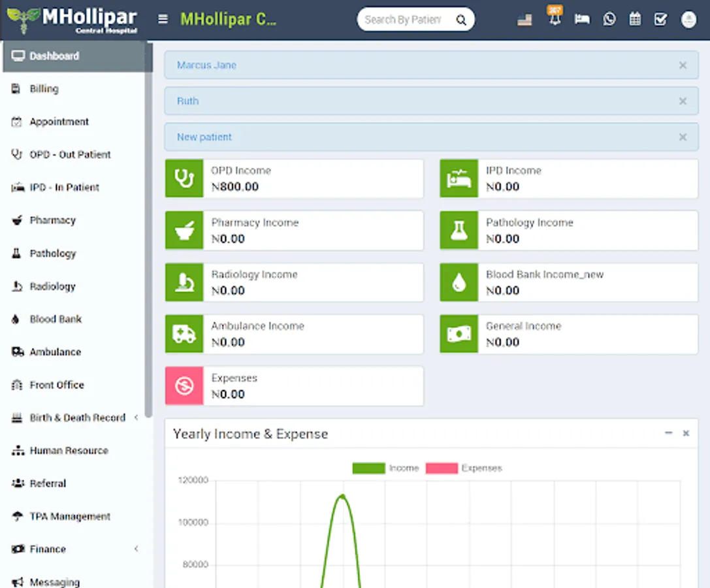Click the MHollipar C... header title
710x588 pixels.
tap(228, 19)
